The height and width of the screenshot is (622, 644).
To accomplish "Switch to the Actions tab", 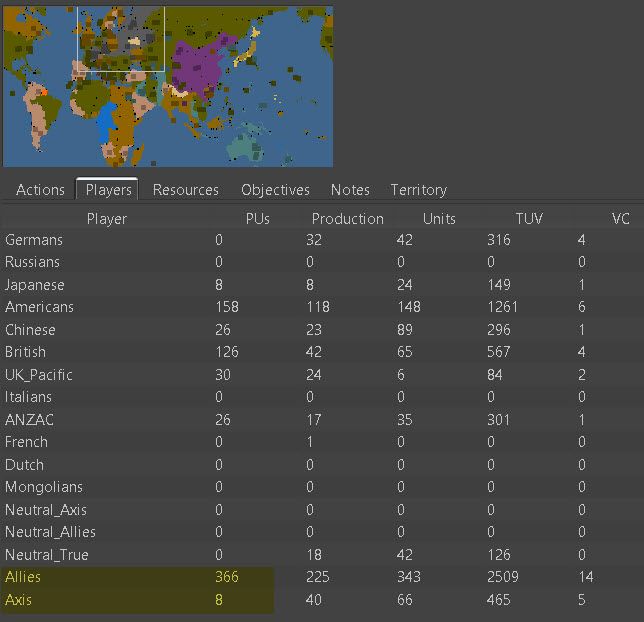I will pyautogui.click(x=40, y=190).
